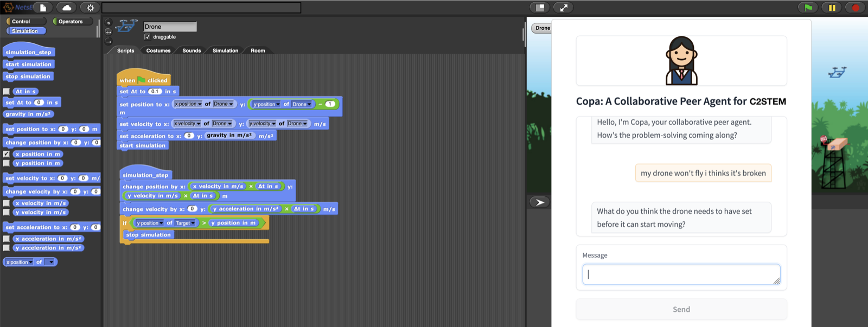Viewport: 868px width, 327px height.
Task: Stop all scripts with the red stop button
Action: (856, 8)
